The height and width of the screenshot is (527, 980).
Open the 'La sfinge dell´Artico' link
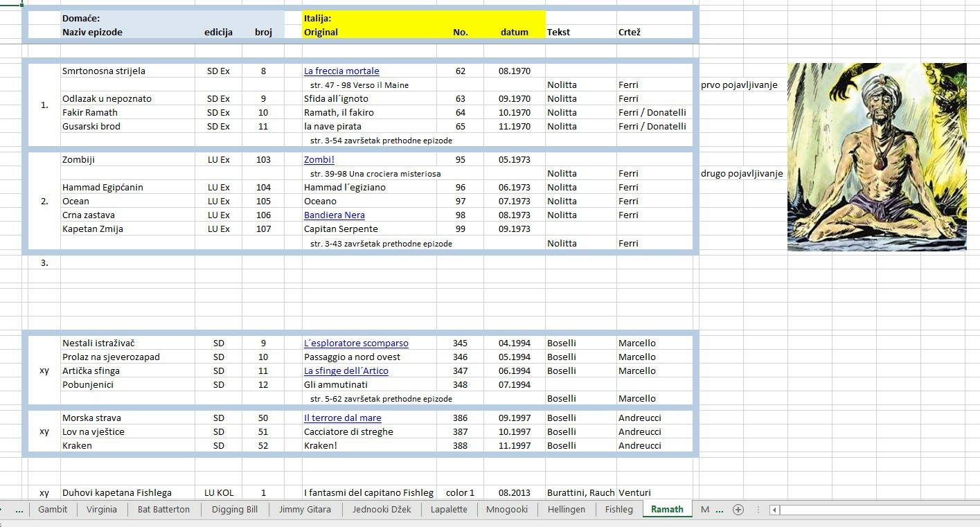pos(346,371)
